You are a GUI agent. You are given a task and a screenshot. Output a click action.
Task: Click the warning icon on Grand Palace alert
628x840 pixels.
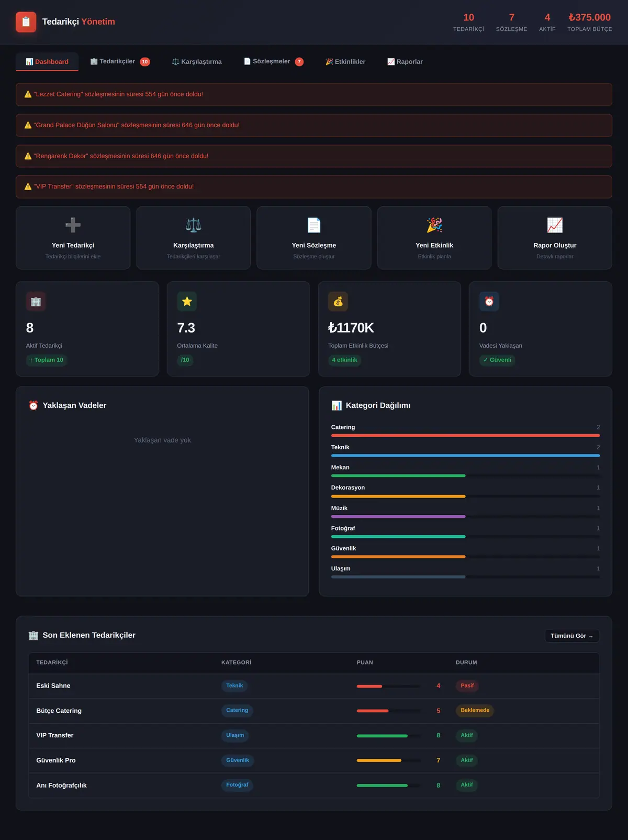click(28, 125)
